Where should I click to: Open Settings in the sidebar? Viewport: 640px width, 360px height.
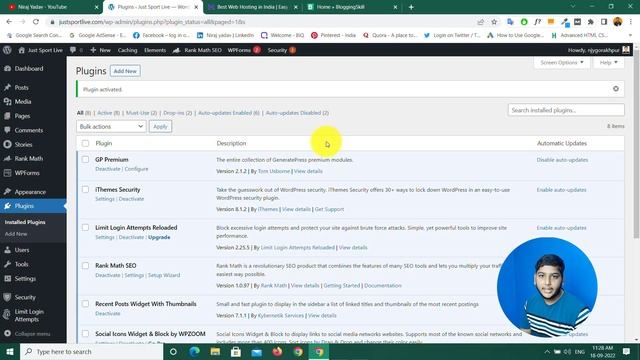coord(25,278)
